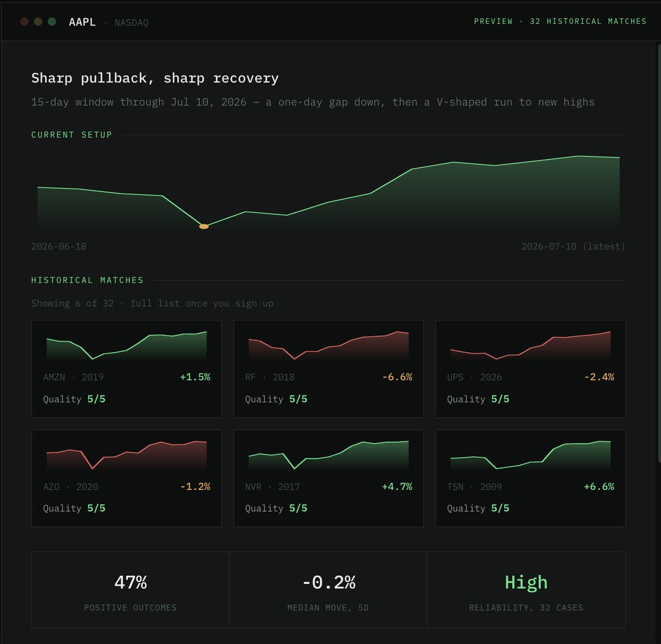This screenshot has height=644, width=661.
Task: Open the RF 2018 match chart
Action: tap(329, 346)
